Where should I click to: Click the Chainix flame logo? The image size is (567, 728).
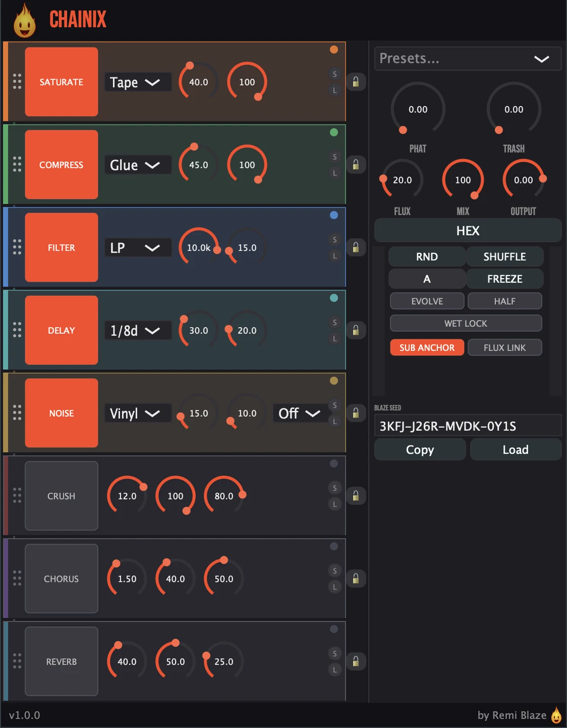pos(24,21)
